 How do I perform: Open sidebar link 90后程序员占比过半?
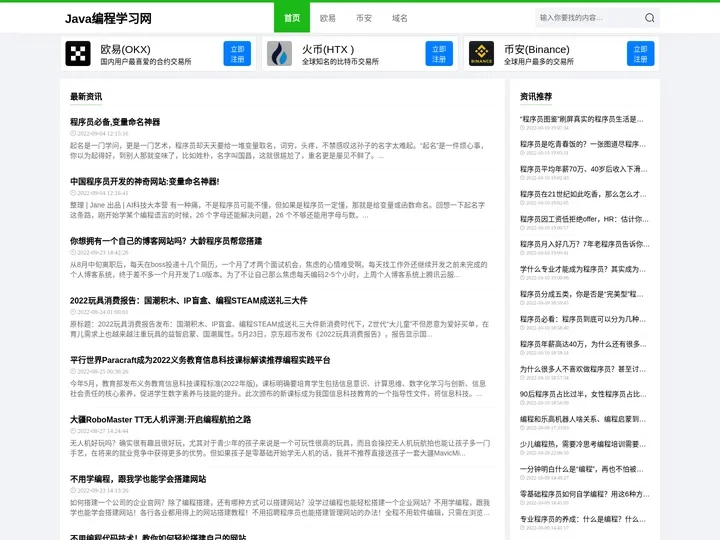pos(583,394)
